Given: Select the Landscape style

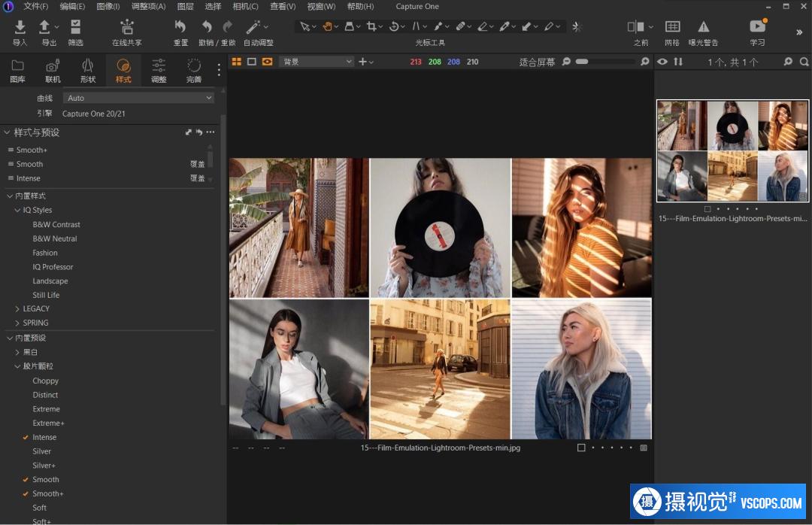Looking at the screenshot, I should coord(50,281).
